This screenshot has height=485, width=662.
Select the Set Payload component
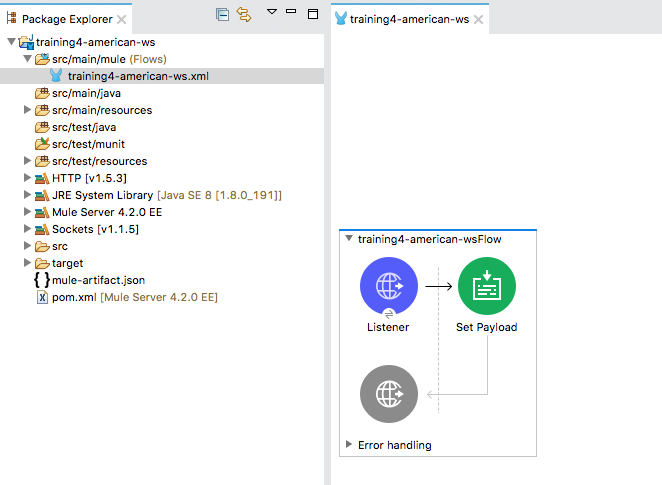(x=487, y=286)
